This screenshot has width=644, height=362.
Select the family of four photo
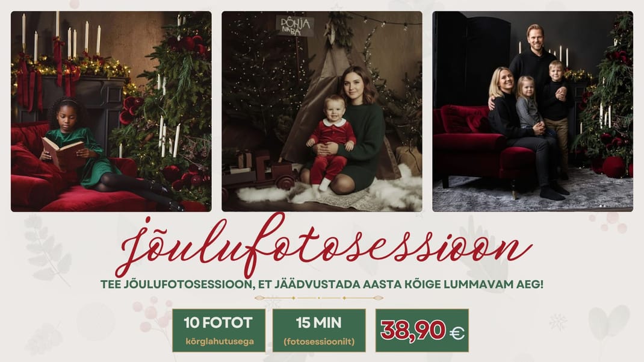pos(533,111)
